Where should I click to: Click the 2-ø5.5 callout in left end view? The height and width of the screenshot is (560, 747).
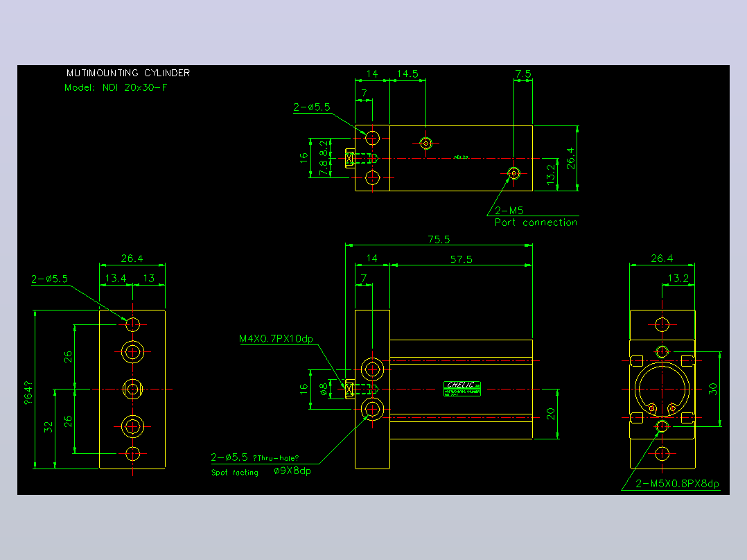(x=50, y=279)
